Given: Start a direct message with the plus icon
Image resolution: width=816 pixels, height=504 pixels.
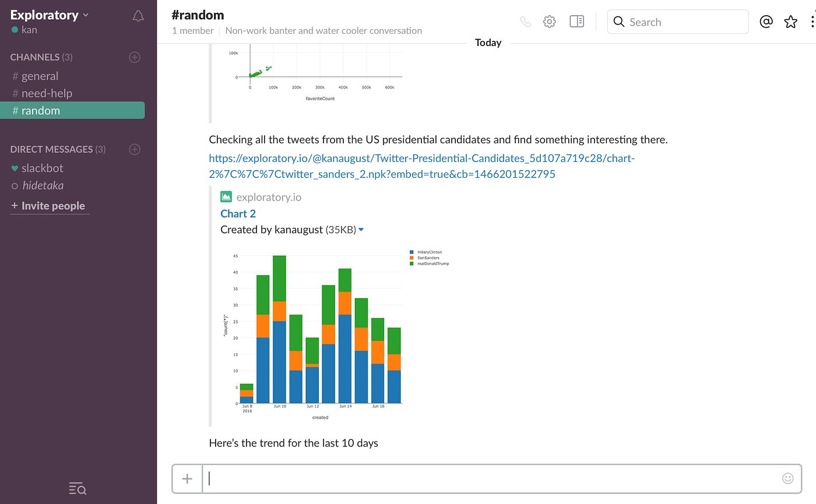Looking at the screenshot, I should [x=135, y=149].
